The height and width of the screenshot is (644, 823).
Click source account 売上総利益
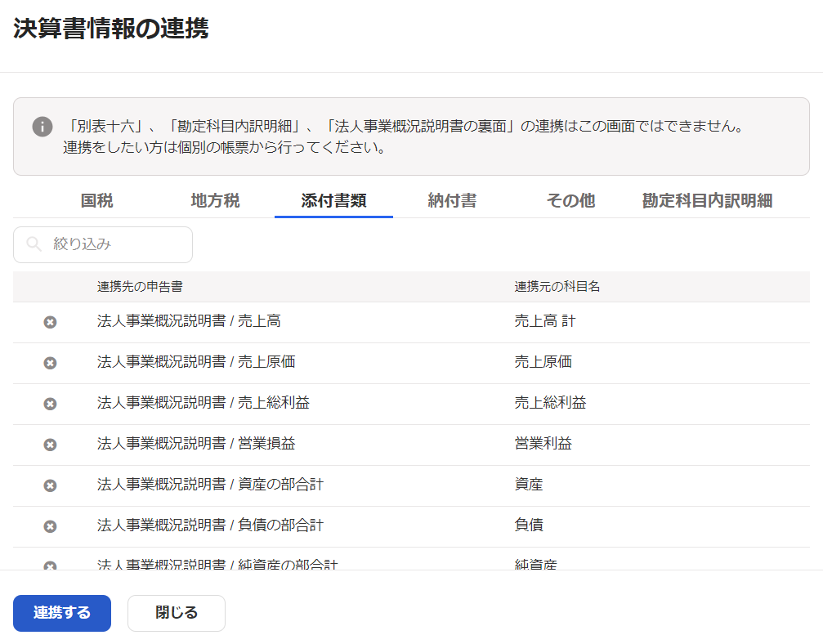coord(550,403)
